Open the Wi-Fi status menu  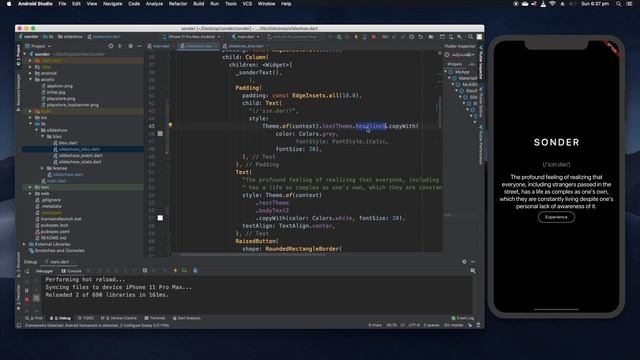[553, 4]
